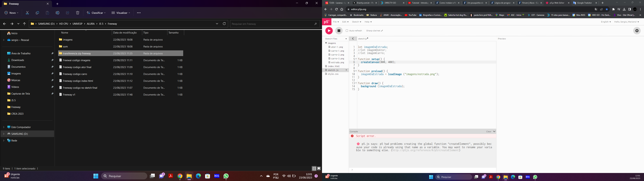Go back using File Explorer's back arrow

click(5, 24)
